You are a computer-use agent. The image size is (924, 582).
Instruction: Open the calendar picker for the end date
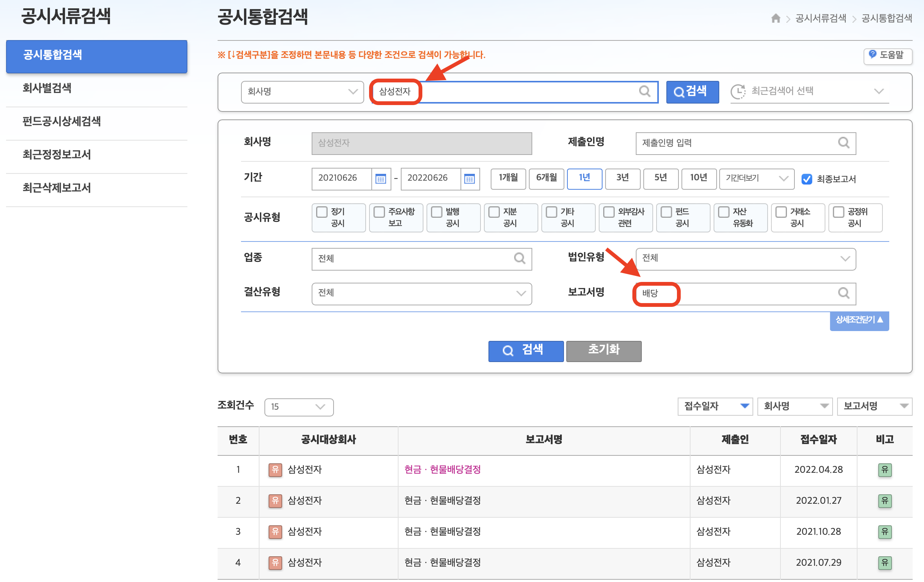click(x=470, y=178)
